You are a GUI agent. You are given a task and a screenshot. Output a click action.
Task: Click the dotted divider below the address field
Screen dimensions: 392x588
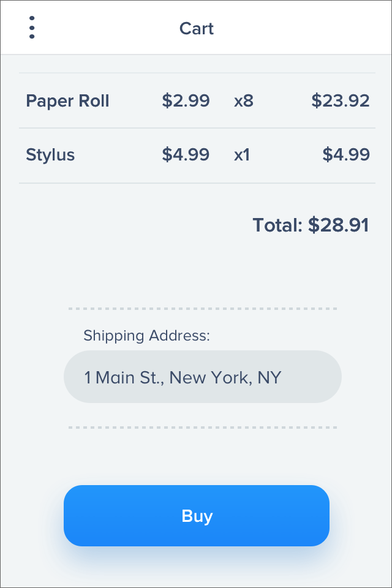[203, 428]
